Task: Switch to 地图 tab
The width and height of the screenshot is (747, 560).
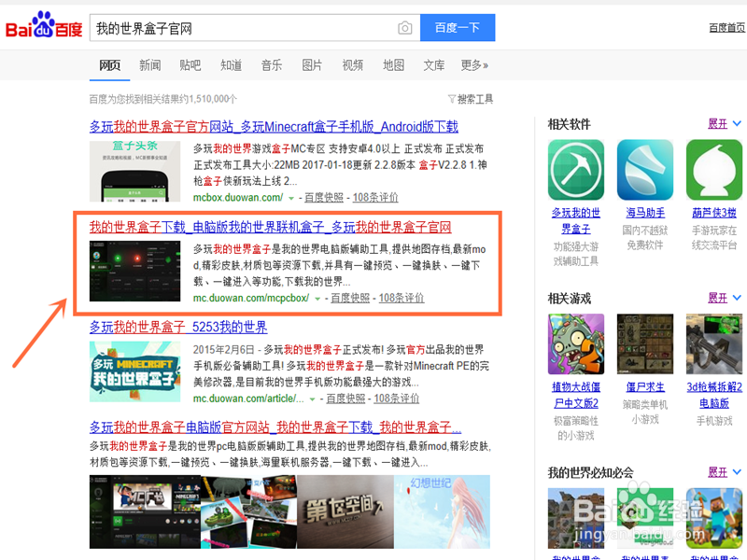Action: (x=393, y=65)
